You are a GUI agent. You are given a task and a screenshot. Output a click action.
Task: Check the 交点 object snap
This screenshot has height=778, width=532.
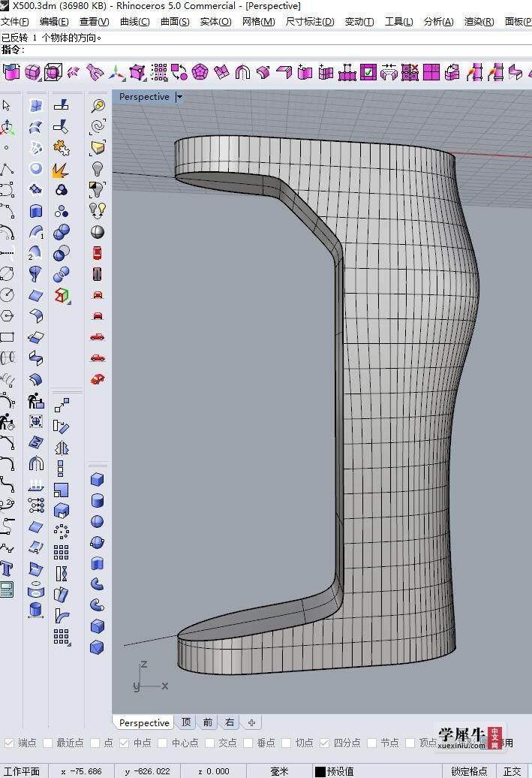(210, 743)
